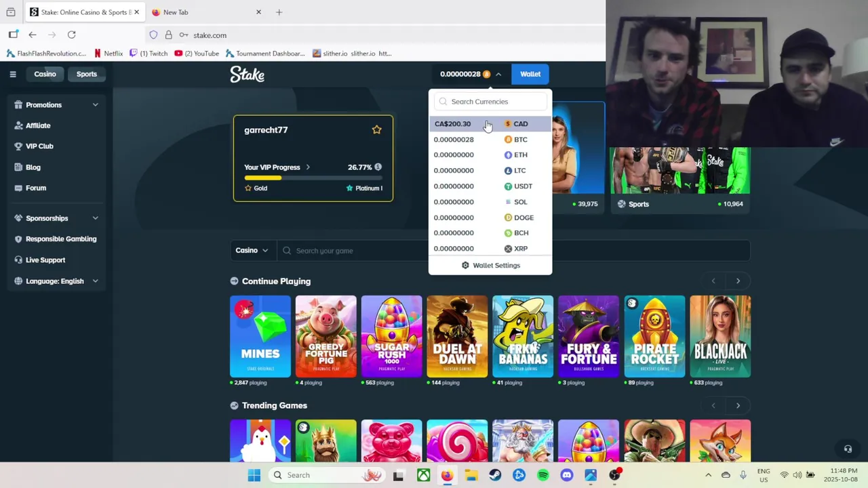Open the support headset chat icon
Screen dimensions: 868x488
tap(848, 449)
